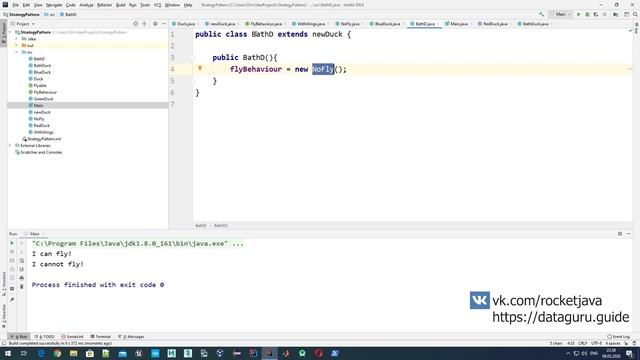Screen dimensions: 640x360
Task: Click the CRLF line separator in status bar
Action: tap(583, 343)
